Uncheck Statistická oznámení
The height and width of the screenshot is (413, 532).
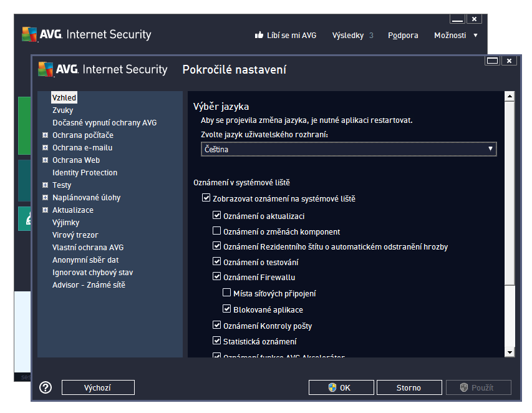[x=216, y=341]
